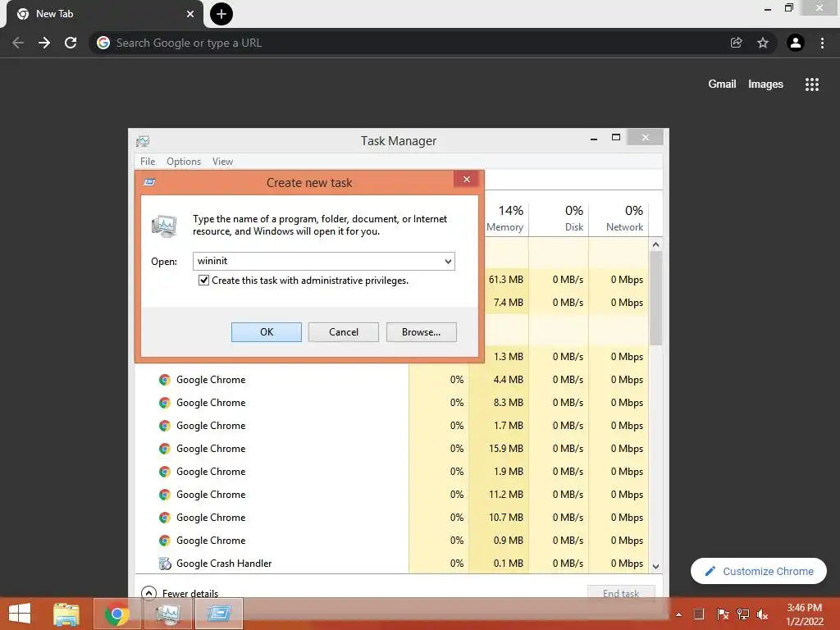Image resolution: width=840 pixels, height=630 pixels.
Task: Click OK in Create new task dialog
Action: 267,332
